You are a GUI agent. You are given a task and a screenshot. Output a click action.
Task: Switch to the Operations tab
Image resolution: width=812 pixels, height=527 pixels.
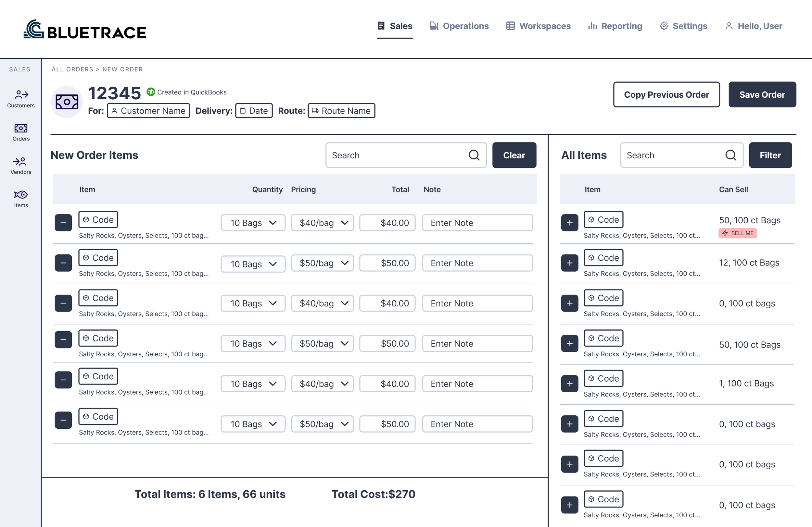pyautogui.click(x=459, y=26)
